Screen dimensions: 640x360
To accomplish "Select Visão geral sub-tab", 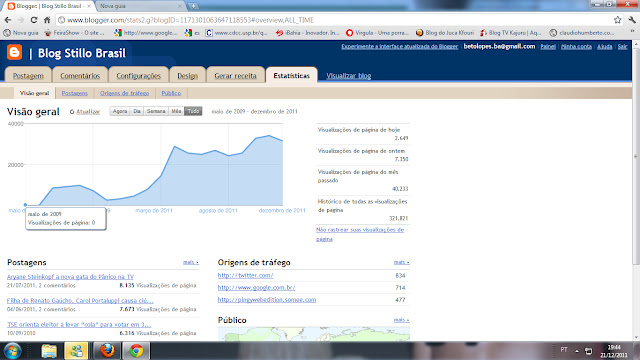I will tap(34, 93).
